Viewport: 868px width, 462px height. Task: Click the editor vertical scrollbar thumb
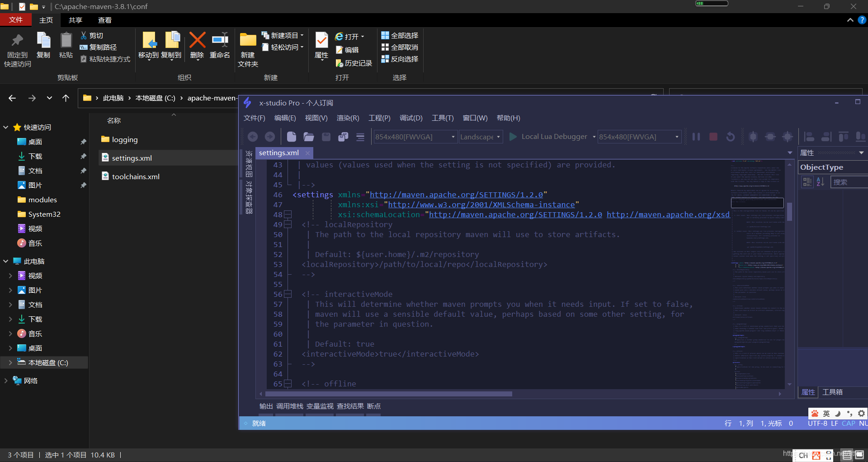click(789, 211)
